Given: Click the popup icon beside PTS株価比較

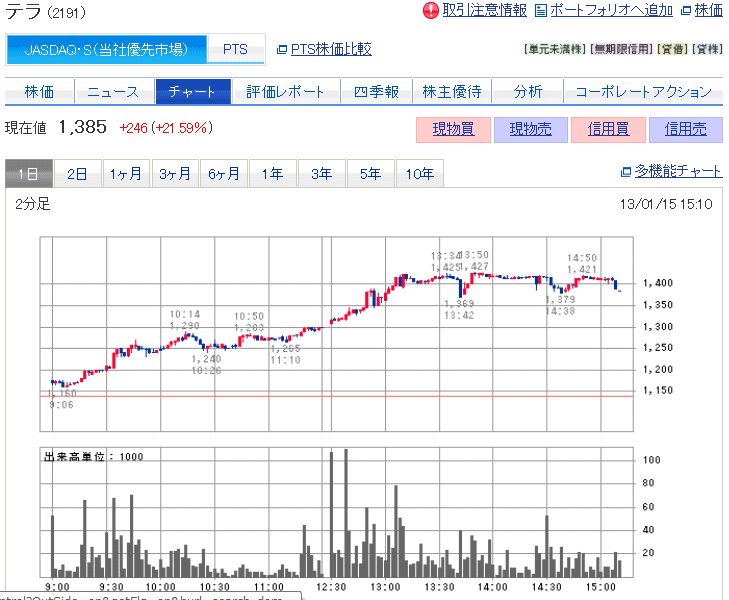Looking at the screenshot, I should 282,49.
